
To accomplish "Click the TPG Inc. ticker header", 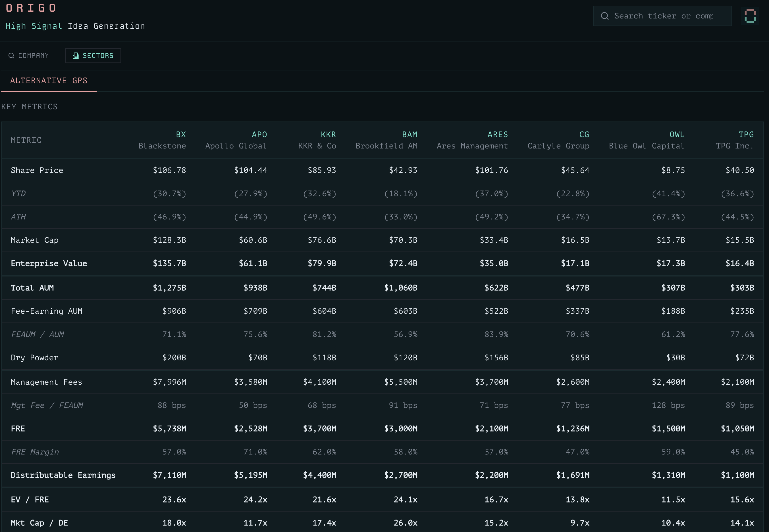I will [x=746, y=135].
